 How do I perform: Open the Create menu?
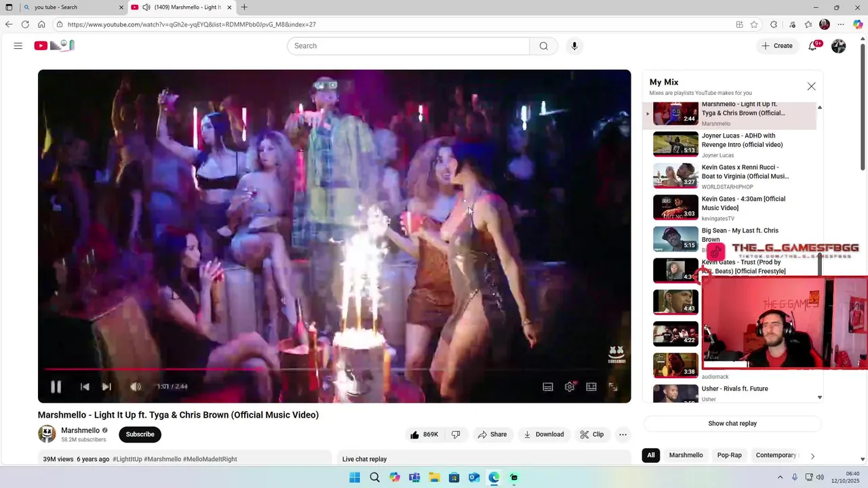[x=776, y=45]
